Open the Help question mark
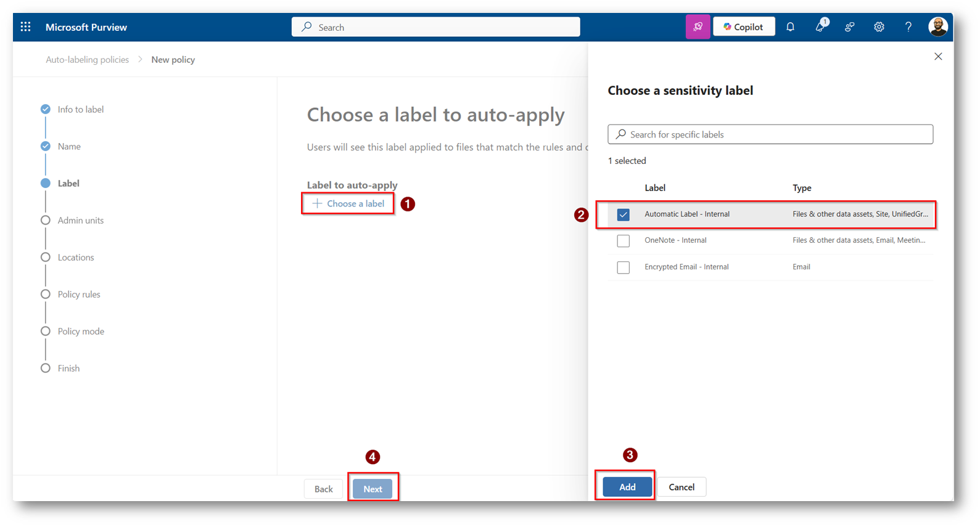980x527 pixels. [x=908, y=27]
